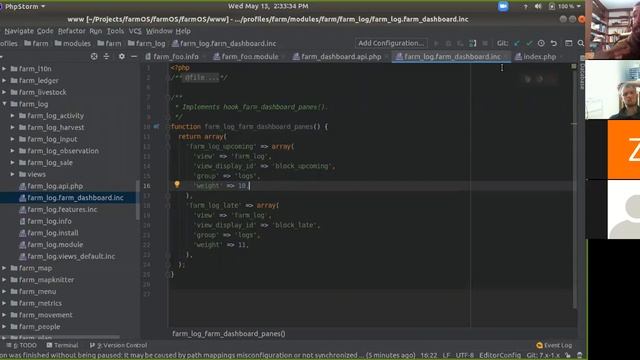The height and width of the screenshot is (360, 640).
Task: Click the gutter hook marker icon on line 10
Action: (x=156, y=127)
